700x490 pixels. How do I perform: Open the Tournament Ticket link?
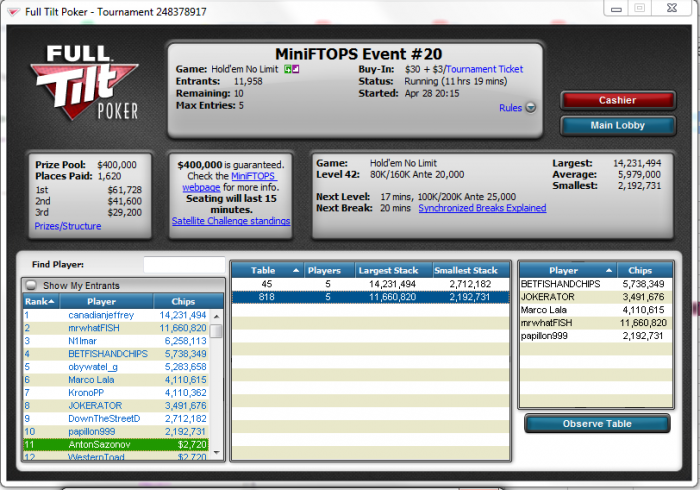484,69
